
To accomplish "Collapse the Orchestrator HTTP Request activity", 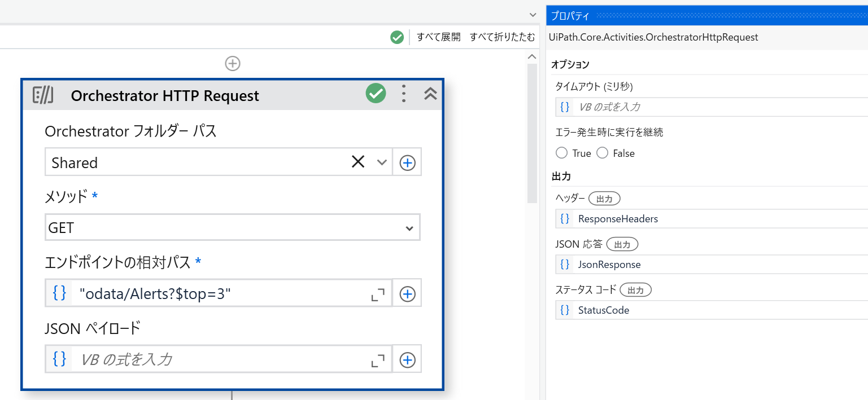I will [430, 94].
